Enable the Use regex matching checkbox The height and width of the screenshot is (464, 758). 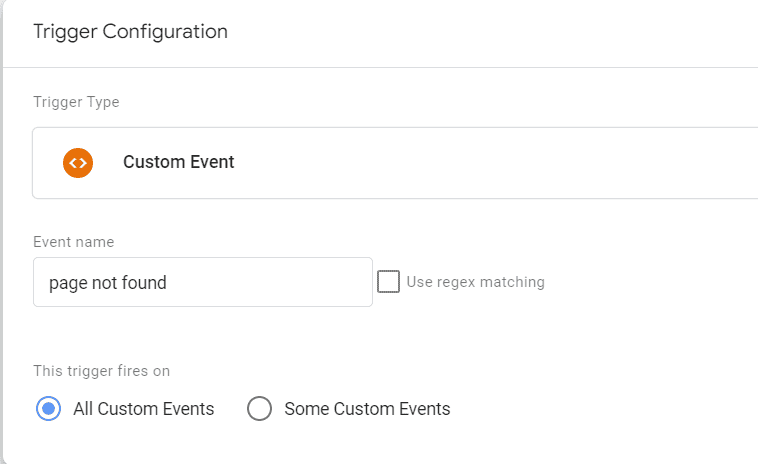coord(388,282)
